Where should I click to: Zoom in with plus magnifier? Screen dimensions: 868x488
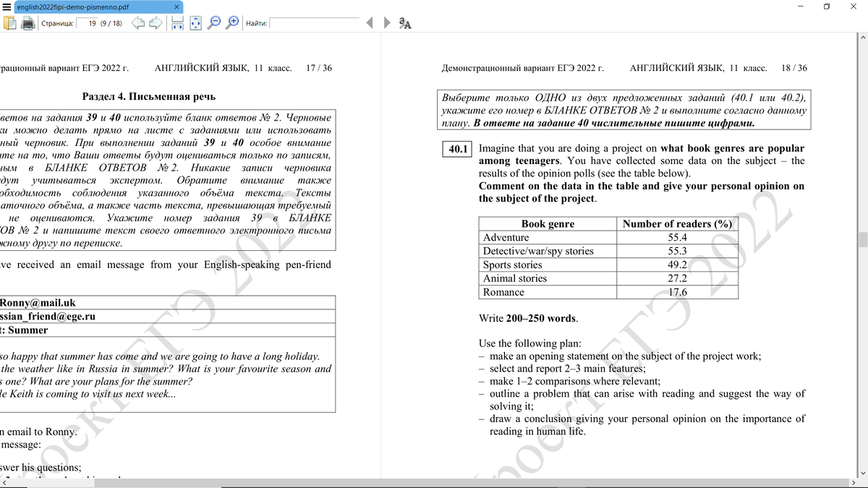232,23
